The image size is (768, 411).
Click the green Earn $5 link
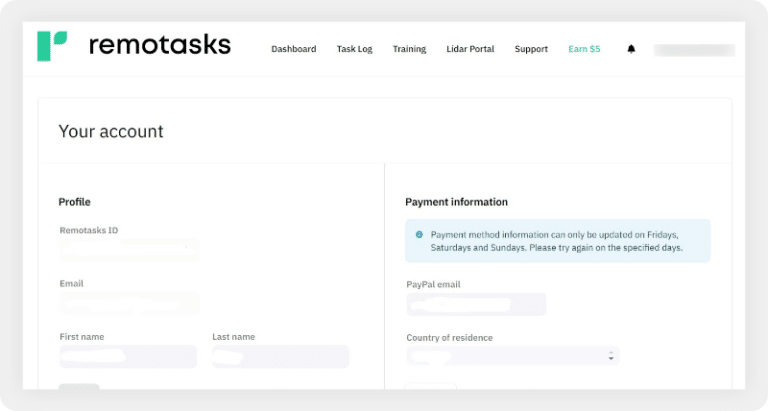point(584,49)
